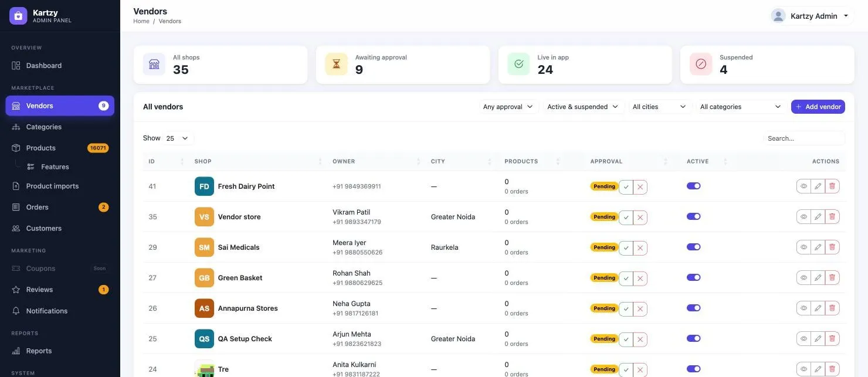Viewport: 868px width, 377px height.
Task: View Annapurna Stores eye icon
Action: (x=803, y=308)
